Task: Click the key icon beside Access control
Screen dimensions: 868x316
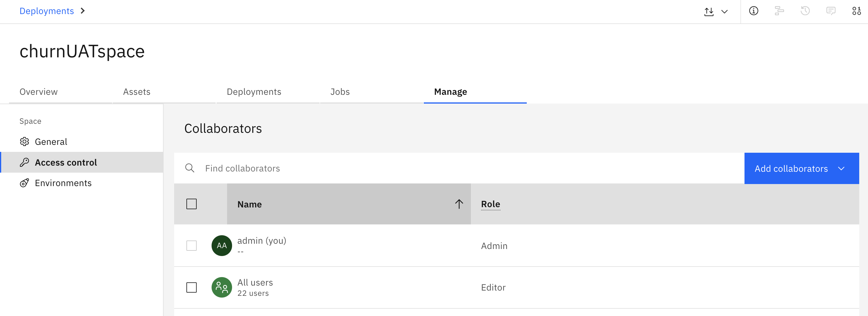Action: [x=24, y=162]
